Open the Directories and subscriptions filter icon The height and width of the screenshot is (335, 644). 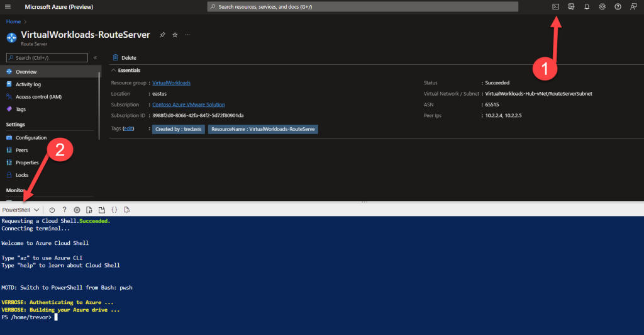click(571, 6)
